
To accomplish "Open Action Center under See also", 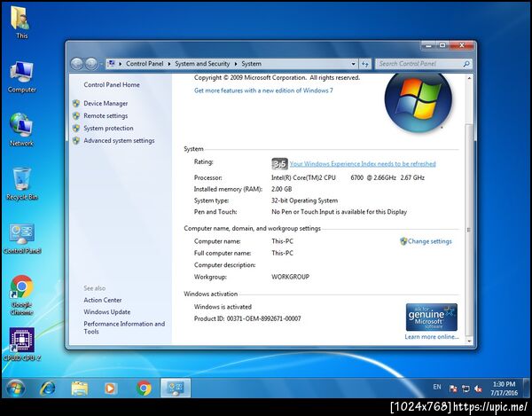I will click(103, 300).
